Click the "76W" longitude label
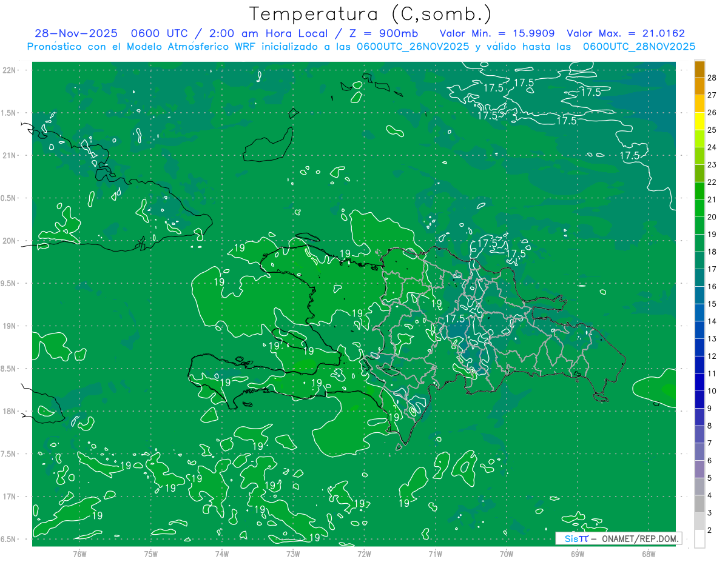Image resolution: width=728 pixels, height=562 pixels. tap(79, 554)
